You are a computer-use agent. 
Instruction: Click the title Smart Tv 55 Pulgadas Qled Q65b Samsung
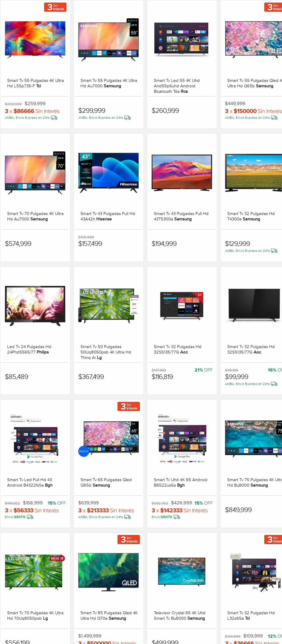[x=254, y=83]
